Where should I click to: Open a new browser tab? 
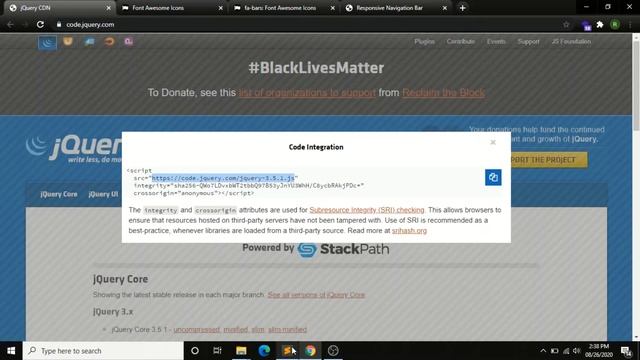tap(462, 8)
